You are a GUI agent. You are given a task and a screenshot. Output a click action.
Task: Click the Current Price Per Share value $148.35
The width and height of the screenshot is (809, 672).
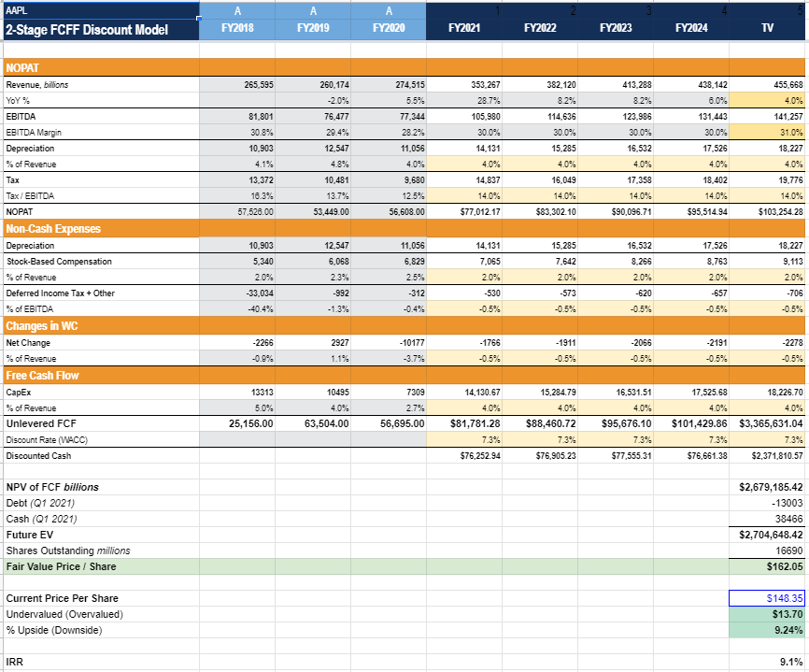click(x=768, y=598)
